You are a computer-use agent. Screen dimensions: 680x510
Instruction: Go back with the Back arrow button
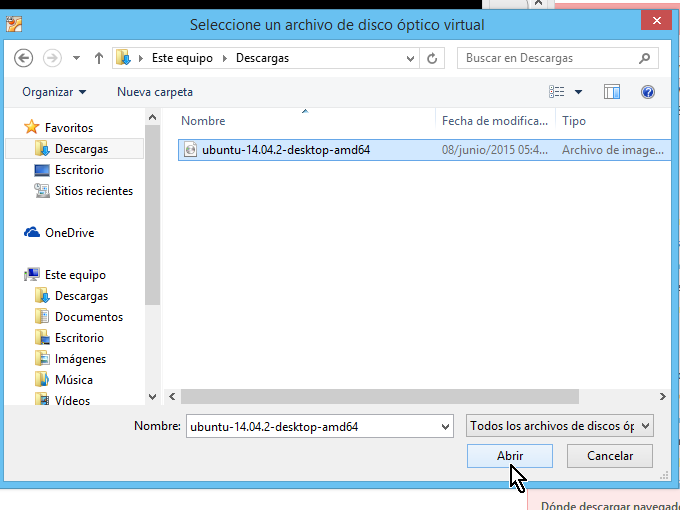23,58
